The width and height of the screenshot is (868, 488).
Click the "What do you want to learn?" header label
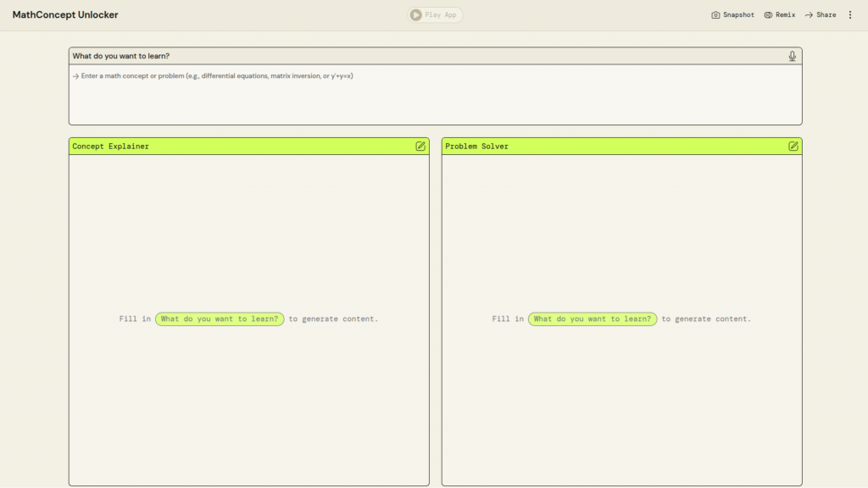coord(121,56)
